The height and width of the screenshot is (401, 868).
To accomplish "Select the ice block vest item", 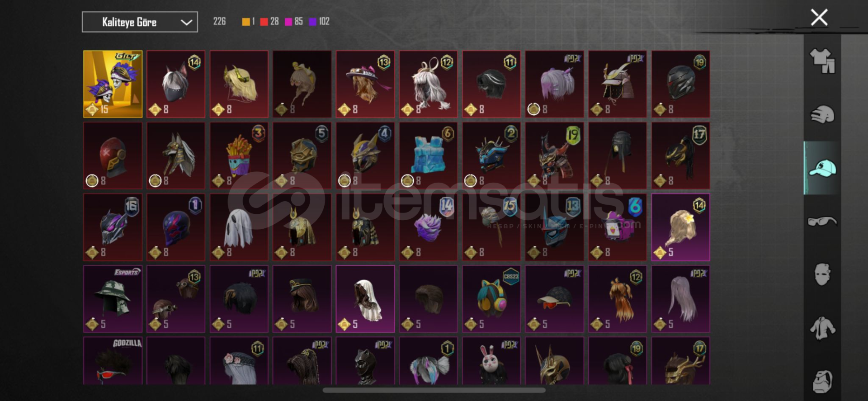I will 428,156.
